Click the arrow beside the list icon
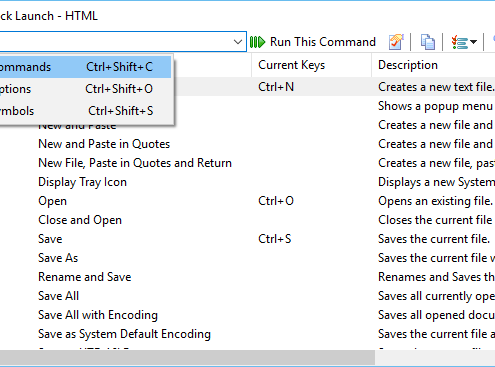This screenshot has width=495, height=367. 473,42
